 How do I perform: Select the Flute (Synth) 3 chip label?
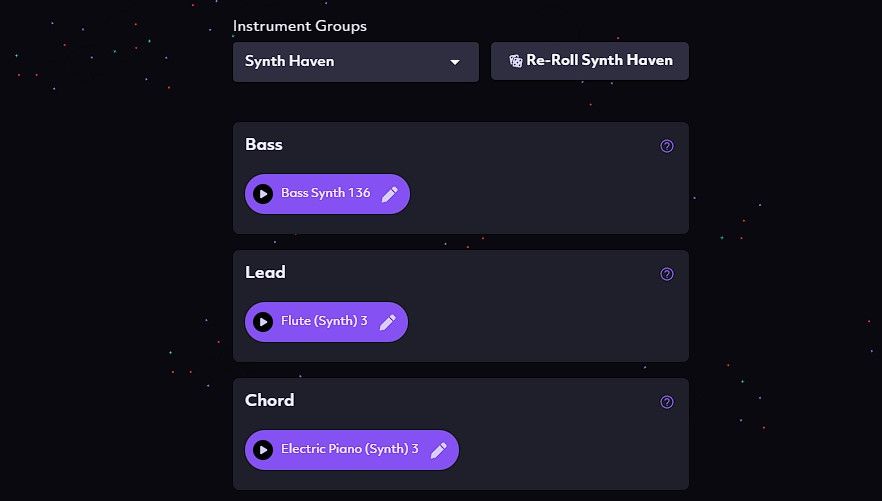pyautogui.click(x=324, y=322)
